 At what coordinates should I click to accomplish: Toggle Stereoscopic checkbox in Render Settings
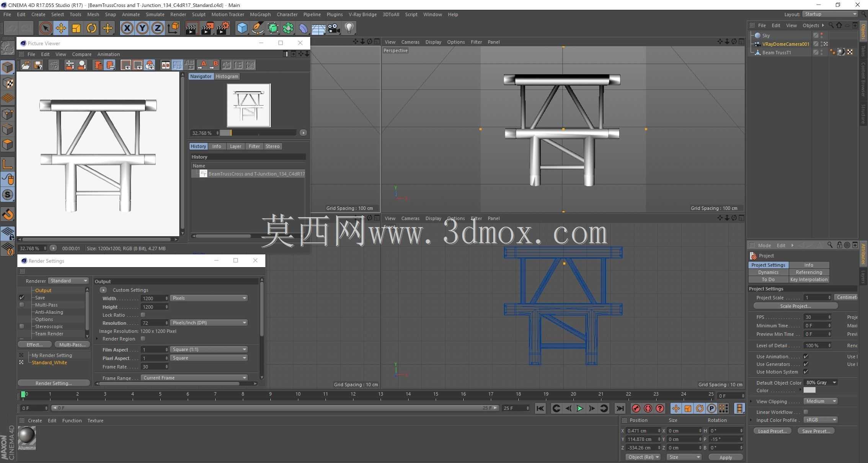(x=22, y=326)
